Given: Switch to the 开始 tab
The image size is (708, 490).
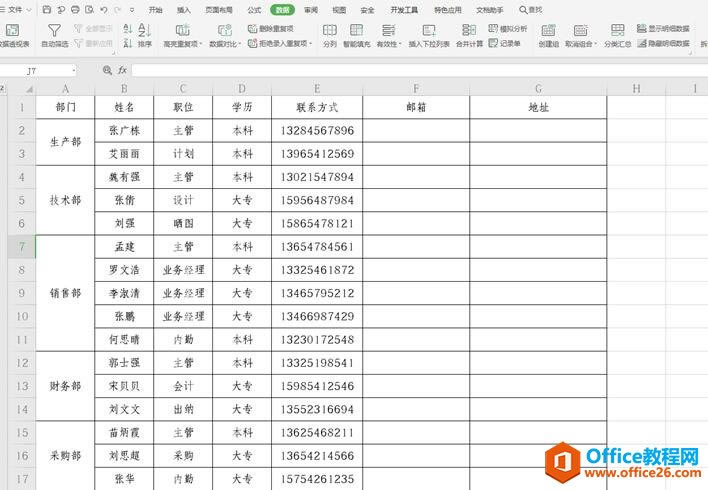Looking at the screenshot, I should [x=155, y=9].
